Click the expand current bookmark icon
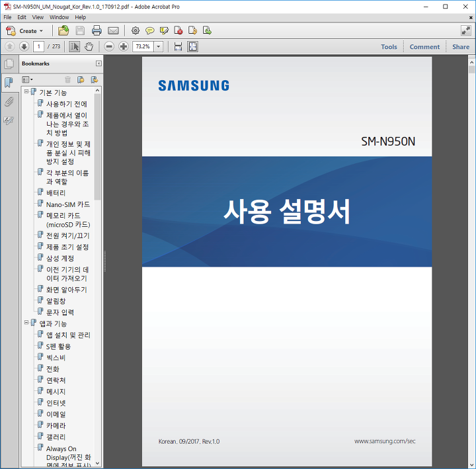The height and width of the screenshot is (469, 476). click(95, 79)
